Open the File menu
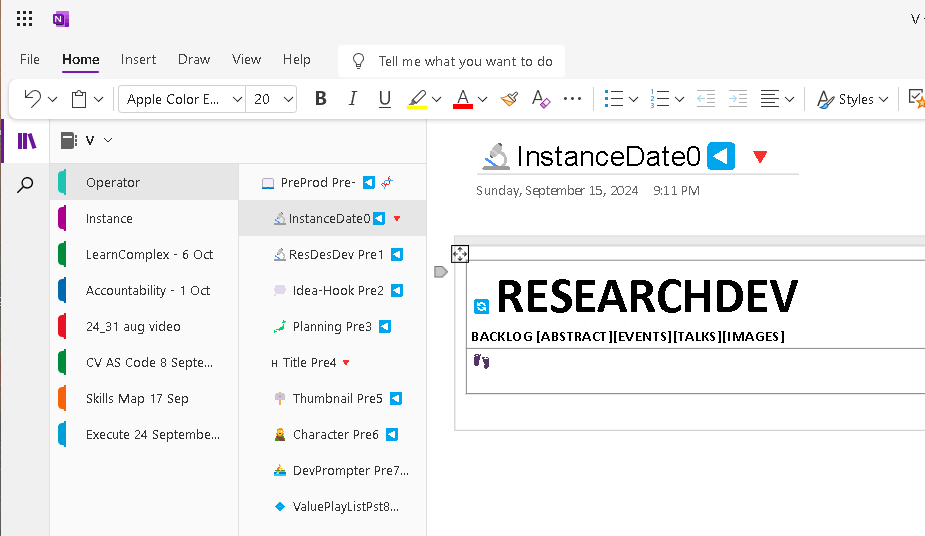925x536 pixels. 29,60
